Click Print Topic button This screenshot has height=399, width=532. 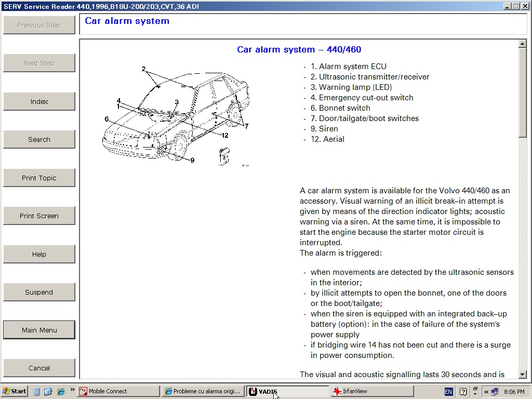pos(39,178)
